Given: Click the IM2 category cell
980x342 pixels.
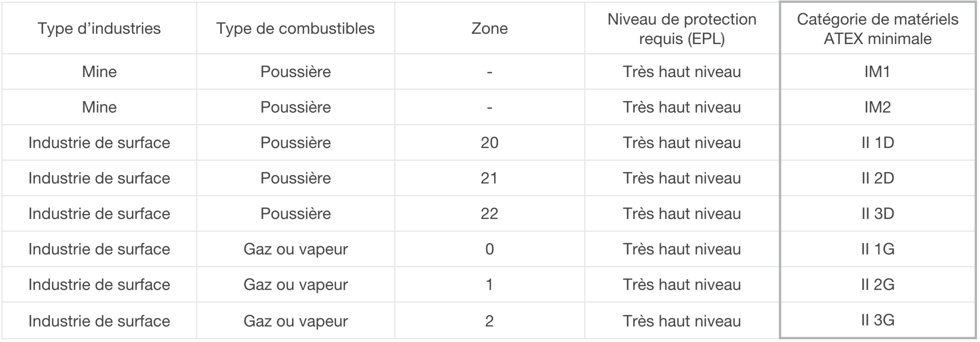Looking at the screenshot, I should tap(877, 107).
